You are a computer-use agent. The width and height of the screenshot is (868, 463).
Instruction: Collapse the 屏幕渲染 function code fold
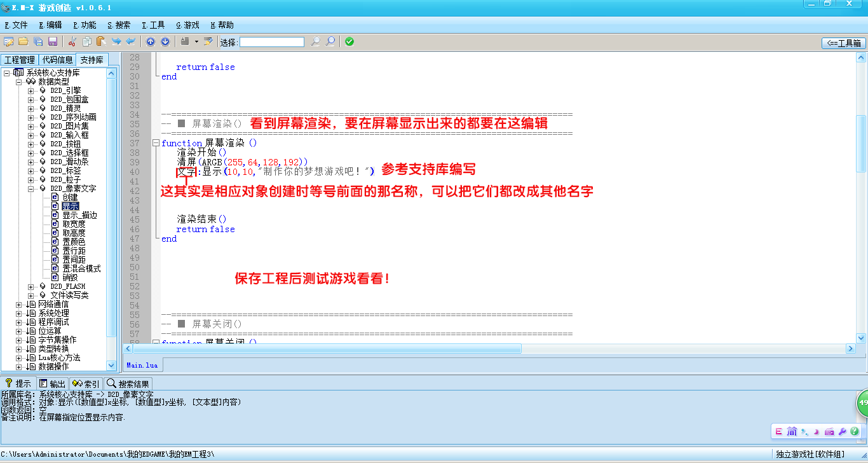(156, 143)
